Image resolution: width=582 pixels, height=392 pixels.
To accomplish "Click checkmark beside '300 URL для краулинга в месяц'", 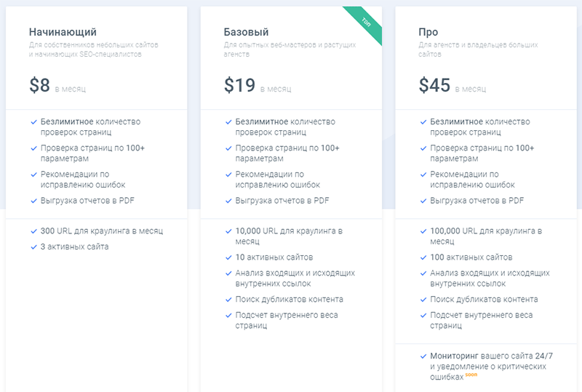I will [33, 231].
